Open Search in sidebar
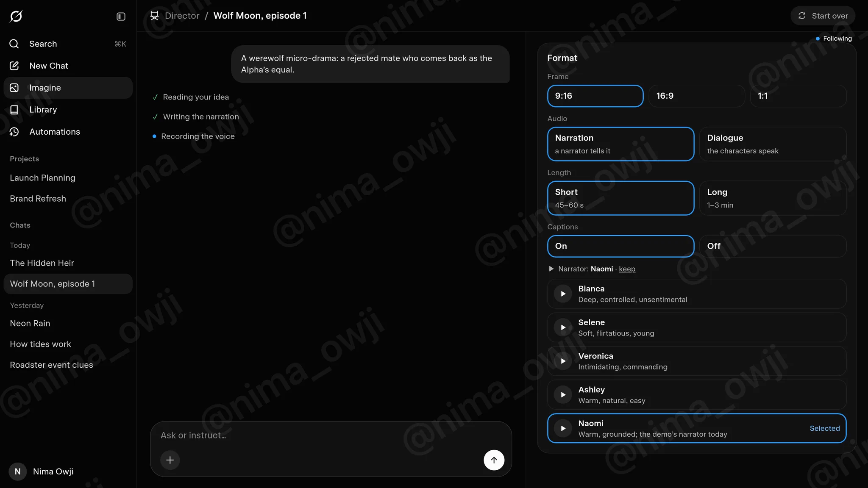 (x=68, y=44)
